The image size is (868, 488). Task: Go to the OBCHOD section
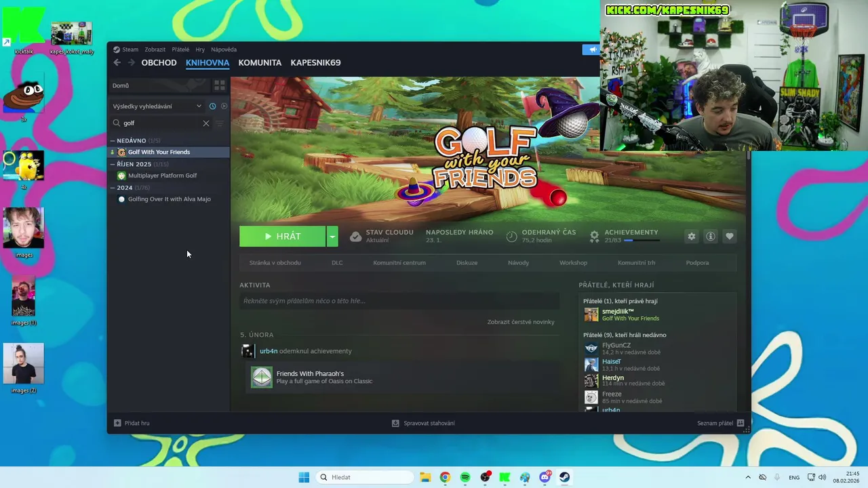159,62
